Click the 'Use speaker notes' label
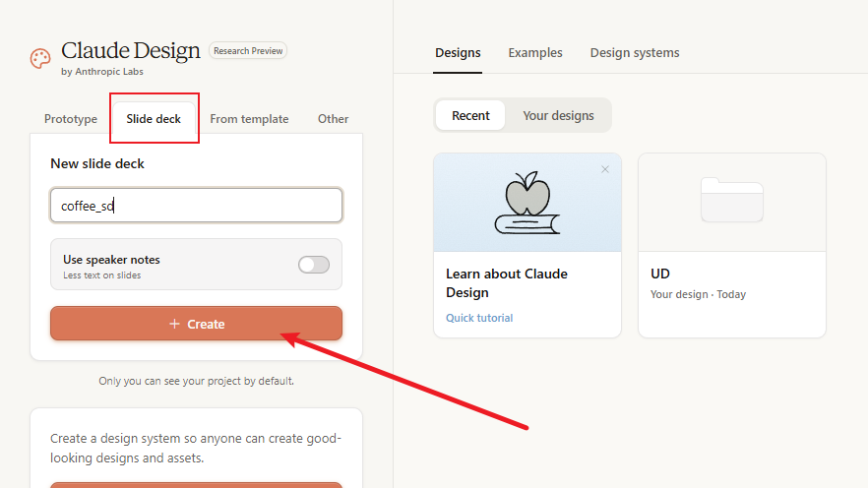This screenshot has width=868, height=488. [111, 260]
